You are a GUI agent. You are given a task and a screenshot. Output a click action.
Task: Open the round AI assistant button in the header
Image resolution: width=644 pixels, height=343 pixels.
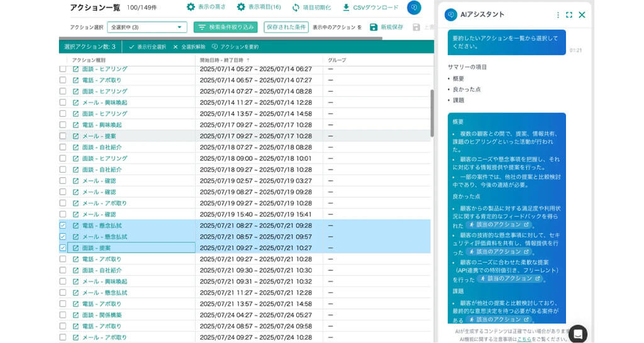point(414,8)
